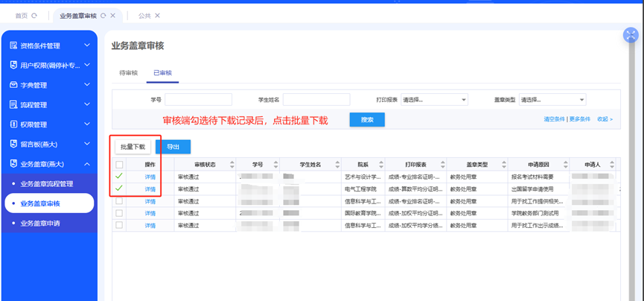This screenshot has width=644, height=301.
Task: Close the 公共 tab with its X icon
Action: pos(157,16)
